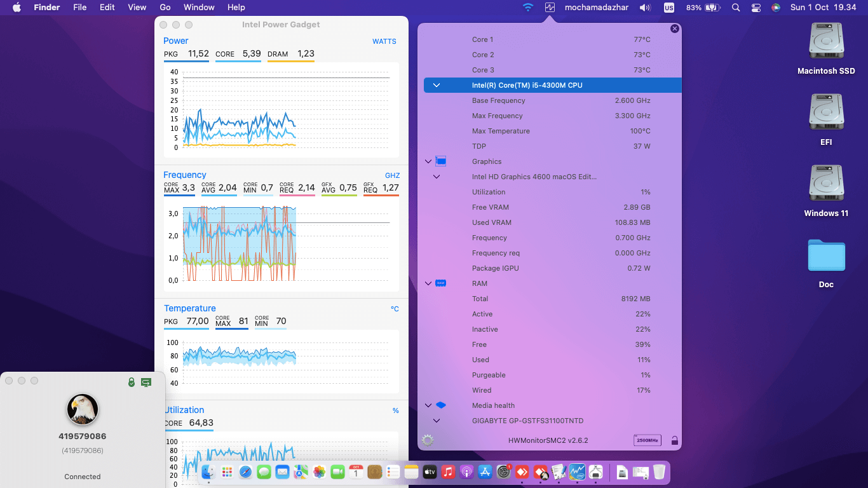Open the Music app from the Dock
Image resolution: width=868 pixels, height=488 pixels.
[448, 472]
